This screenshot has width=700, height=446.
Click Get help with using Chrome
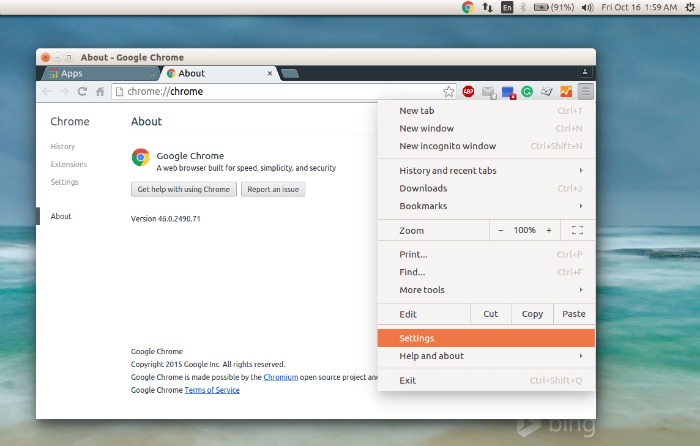184,189
